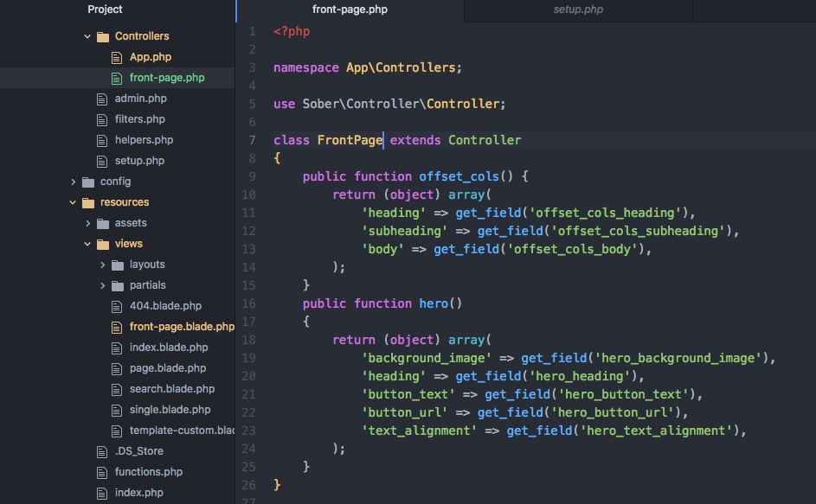Screen dimensions: 816x504
Task: Click the file icon beside index.php
Action: pyautogui.click(x=102, y=493)
